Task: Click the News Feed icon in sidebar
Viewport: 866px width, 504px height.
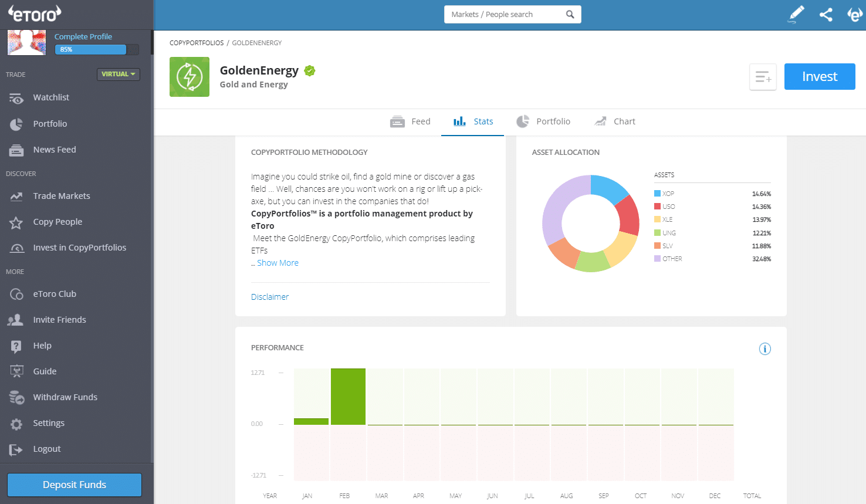Action: [16, 150]
